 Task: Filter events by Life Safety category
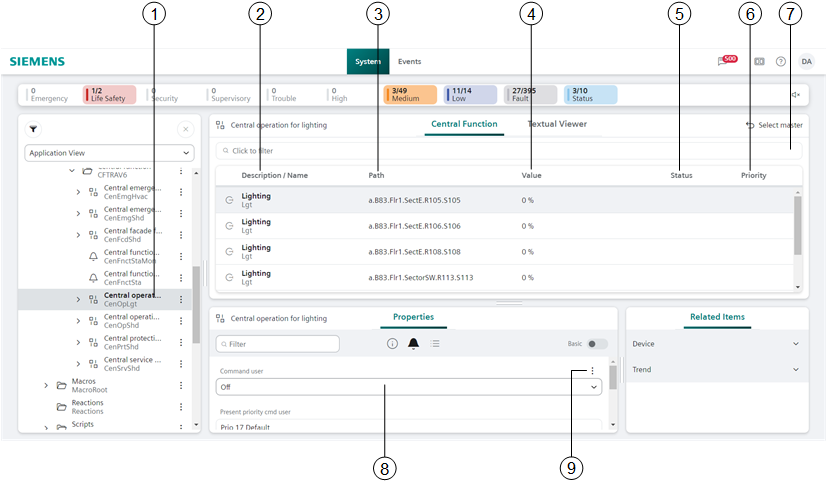pos(114,95)
